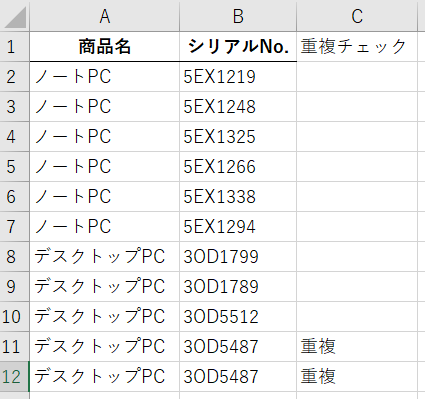Select ノートPC cell in row 2

(x=105, y=77)
